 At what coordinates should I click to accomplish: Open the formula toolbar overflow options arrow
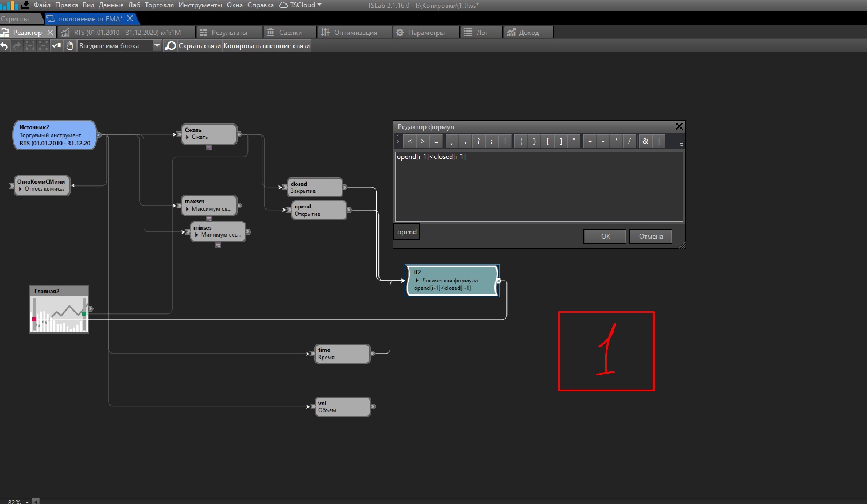click(x=682, y=144)
